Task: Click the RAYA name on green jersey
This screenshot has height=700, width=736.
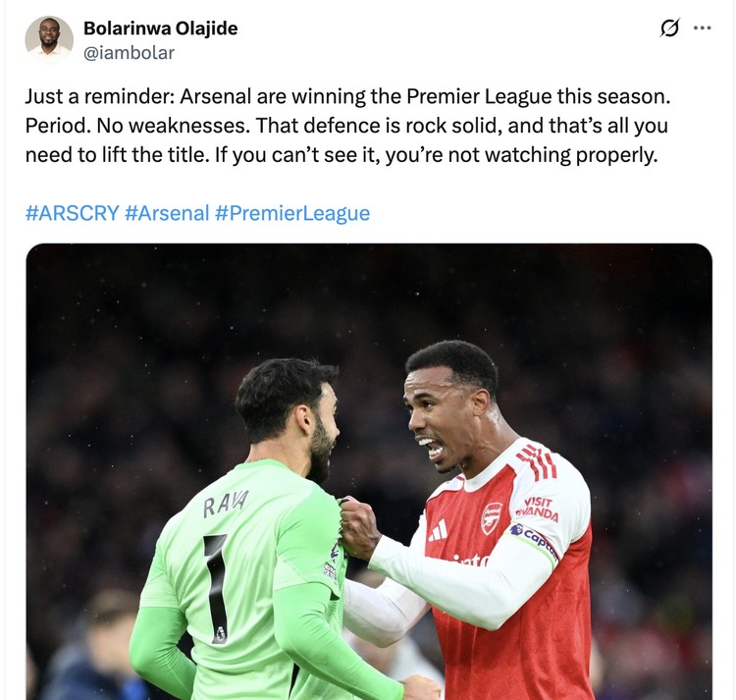Action: tap(225, 505)
